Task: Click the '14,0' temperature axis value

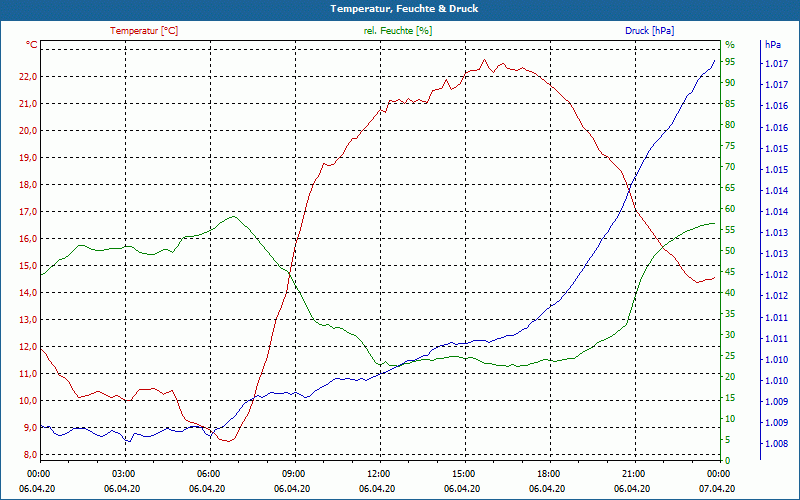Action: click(x=28, y=293)
